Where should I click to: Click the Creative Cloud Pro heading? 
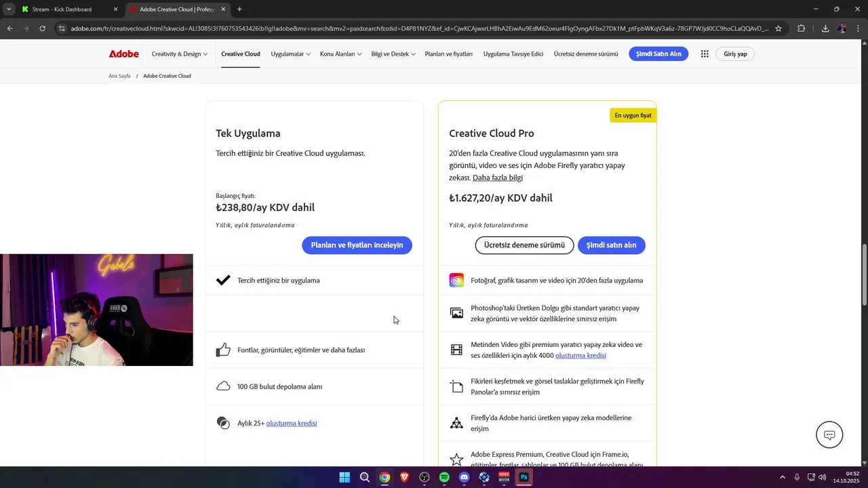(492, 134)
